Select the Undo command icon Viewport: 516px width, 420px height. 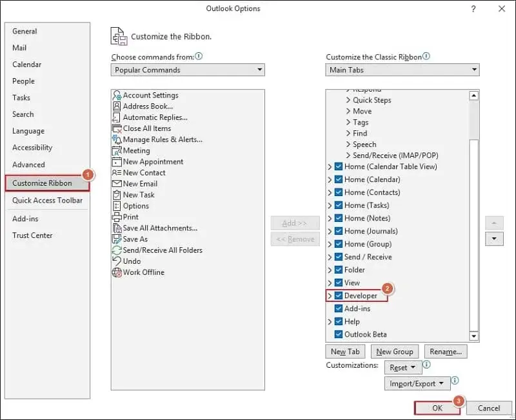point(118,261)
